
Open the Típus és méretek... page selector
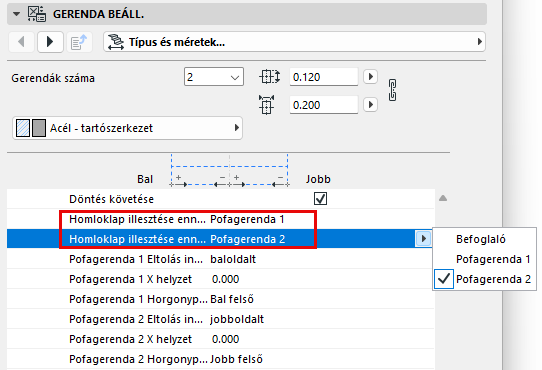pyautogui.click(x=294, y=42)
